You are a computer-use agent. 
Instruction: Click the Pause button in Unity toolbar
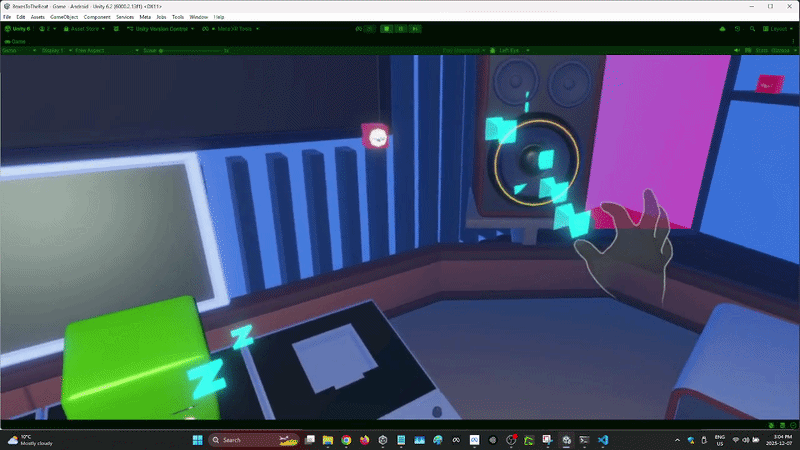point(400,29)
